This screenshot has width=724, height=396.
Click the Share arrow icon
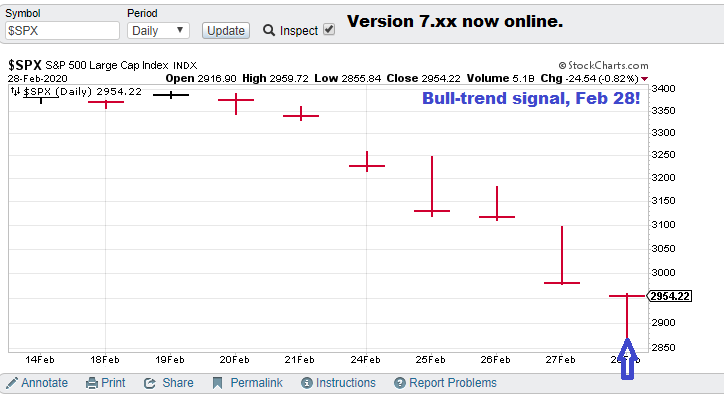click(150, 383)
